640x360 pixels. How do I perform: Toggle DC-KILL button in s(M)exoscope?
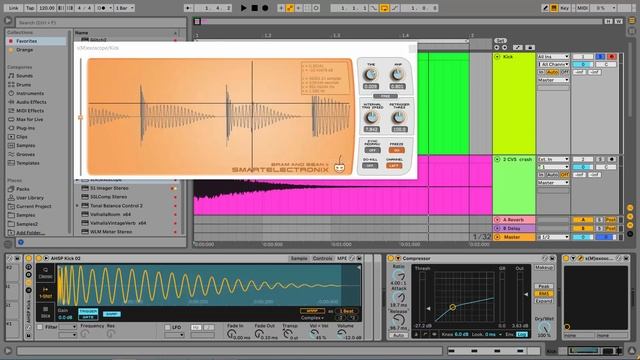[x=370, y=166]
